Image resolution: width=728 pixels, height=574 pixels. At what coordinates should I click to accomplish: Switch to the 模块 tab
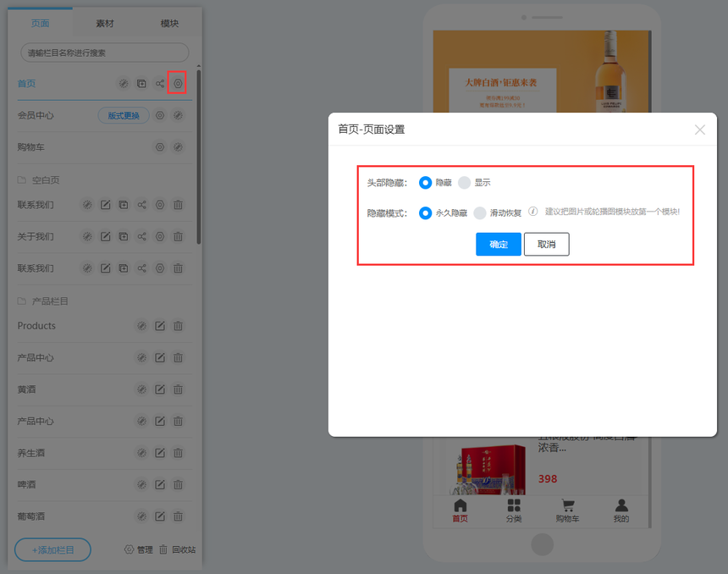[x=169, y=24]
